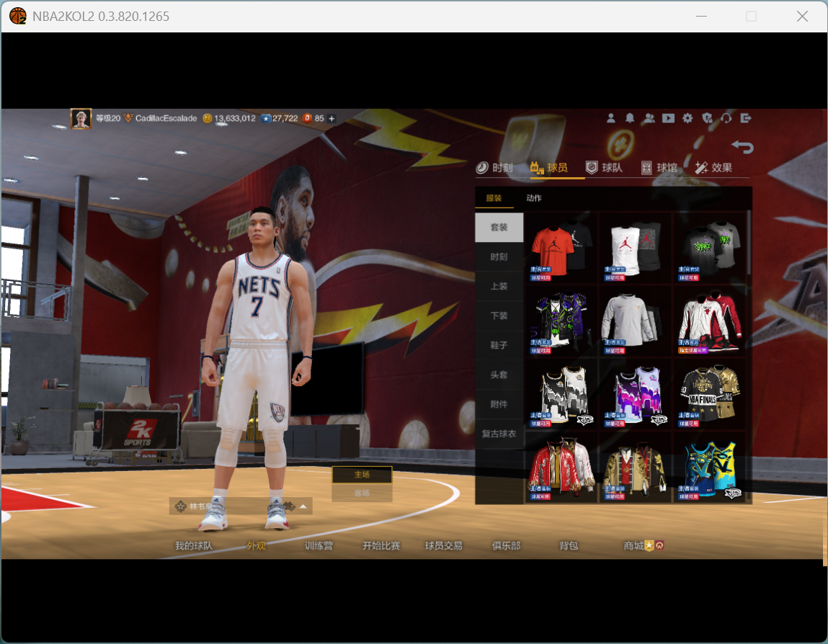
Task: Select the 时刻 clothing category
Action: click(499, 257)
